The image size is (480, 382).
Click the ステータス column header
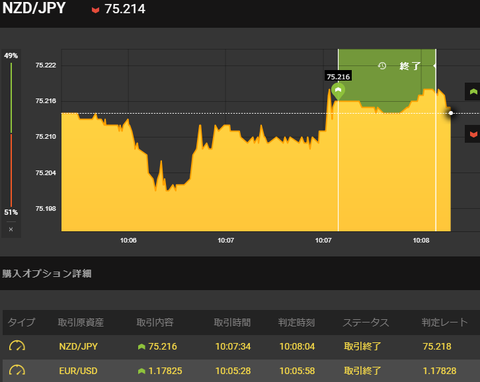(x=366, y=322)
